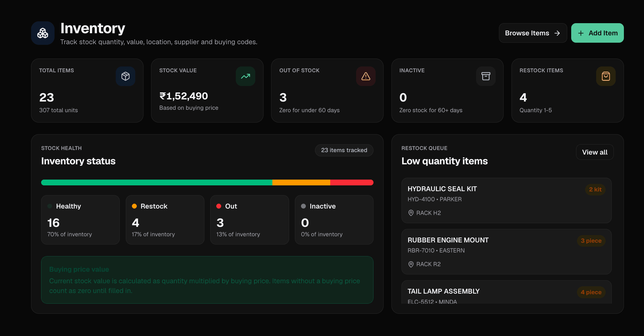
Task: Open the Total Items summary card
Action: tap(87, 91)
